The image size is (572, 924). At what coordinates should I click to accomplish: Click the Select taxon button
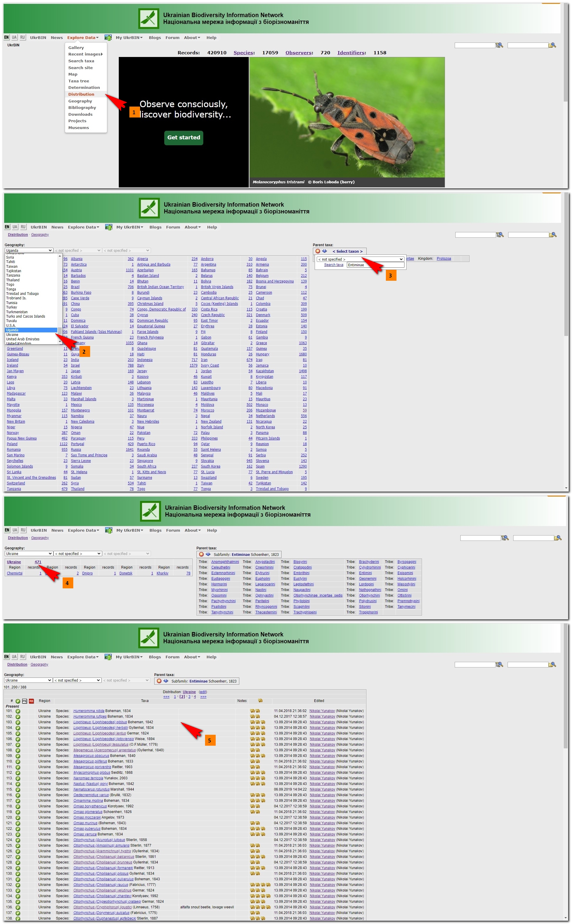coord(347,251)
